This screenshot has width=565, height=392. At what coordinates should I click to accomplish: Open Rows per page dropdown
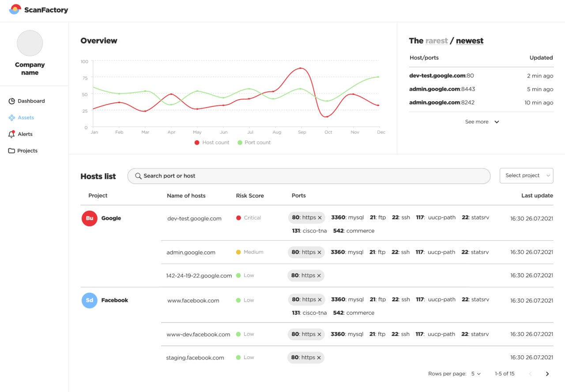pos(476,374)
